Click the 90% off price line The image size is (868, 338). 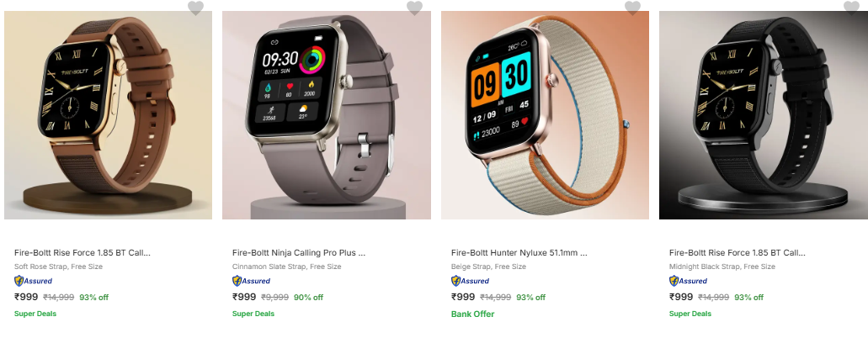[x=278, y=297]
